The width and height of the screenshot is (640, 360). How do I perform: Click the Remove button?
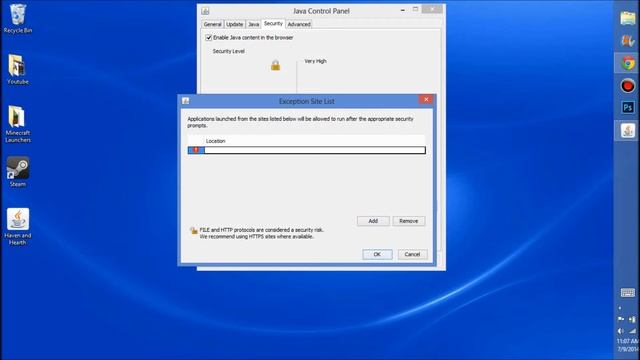(x=409, y=221)
